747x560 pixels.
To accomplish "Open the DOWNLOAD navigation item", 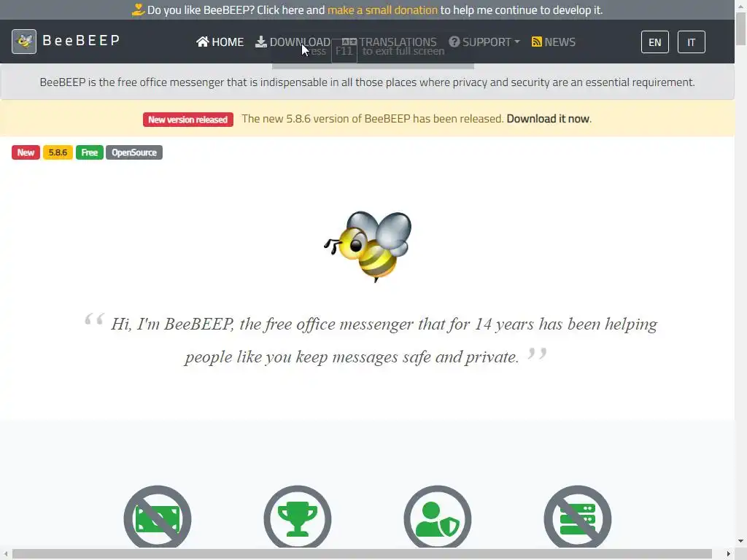I will [x=293, y=42].
